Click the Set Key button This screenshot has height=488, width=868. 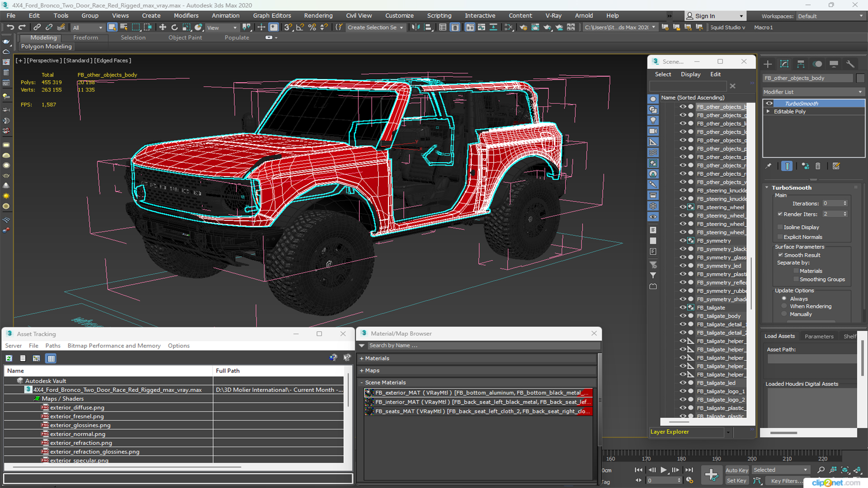tap(736, 481)
